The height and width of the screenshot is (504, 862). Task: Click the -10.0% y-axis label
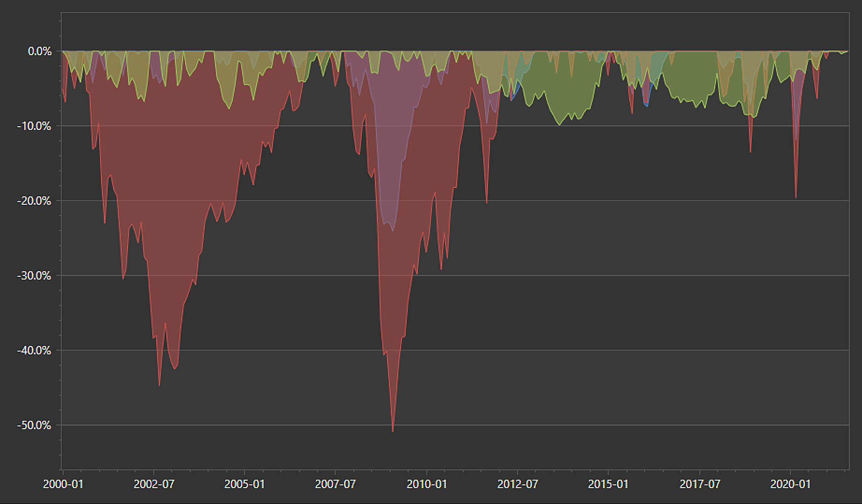pos(34,126)
